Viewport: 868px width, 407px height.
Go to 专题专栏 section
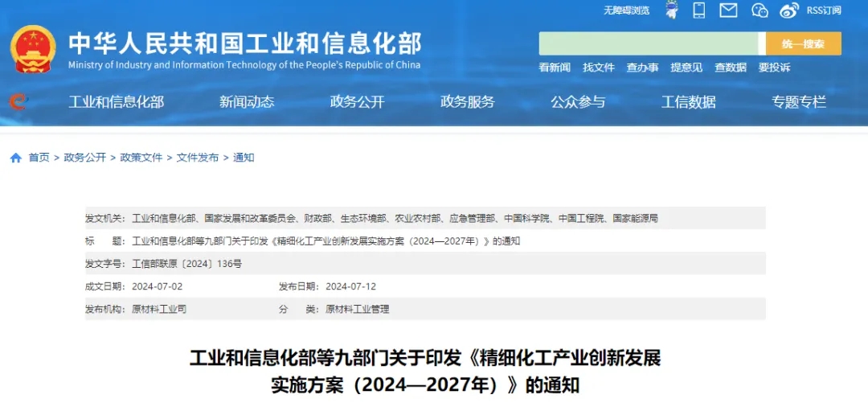pyautogui.click(x=799, y=101)
